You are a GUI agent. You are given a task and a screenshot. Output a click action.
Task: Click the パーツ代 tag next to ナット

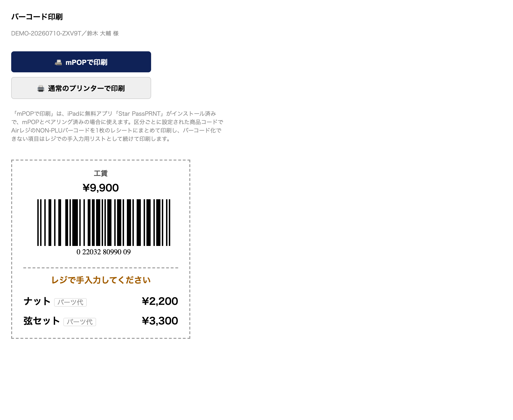coord(70,302)
